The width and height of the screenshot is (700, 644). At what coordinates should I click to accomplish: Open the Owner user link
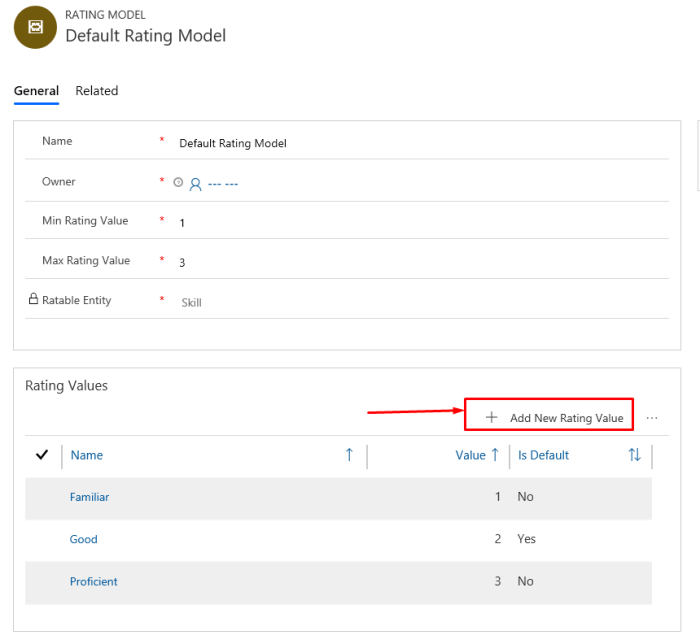(x=223, y=184)
